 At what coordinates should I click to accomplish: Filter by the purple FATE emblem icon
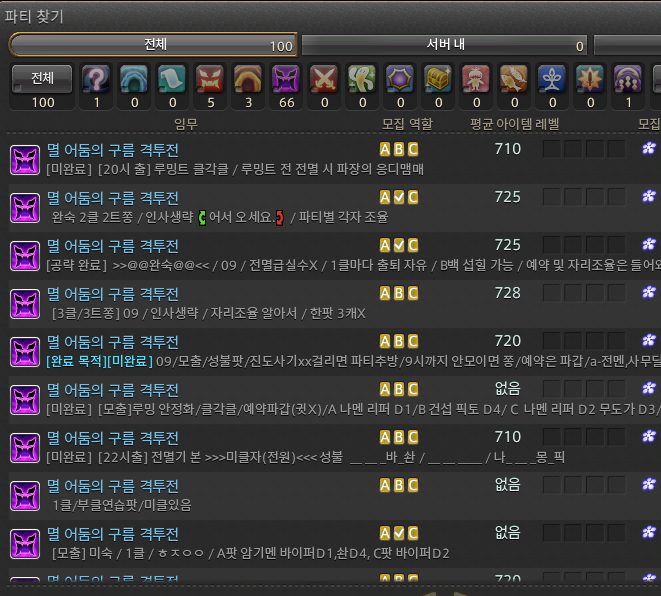[x=400, y=78]
